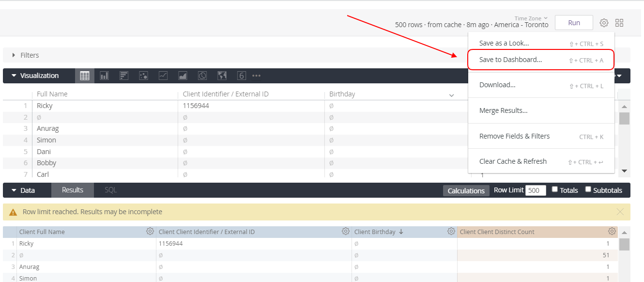Pick the area chart visualization
The height and width of the screenshot is (282, 644).
183,76
